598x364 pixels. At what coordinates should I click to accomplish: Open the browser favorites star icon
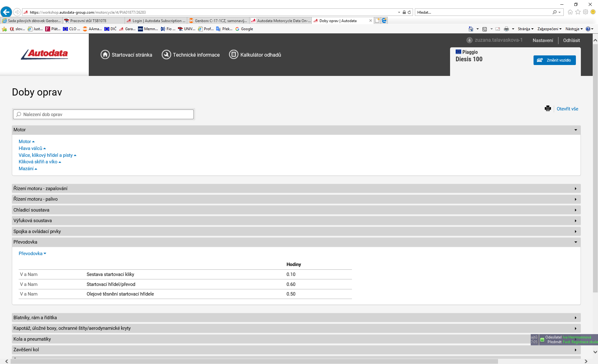click(x=578, y=12)
